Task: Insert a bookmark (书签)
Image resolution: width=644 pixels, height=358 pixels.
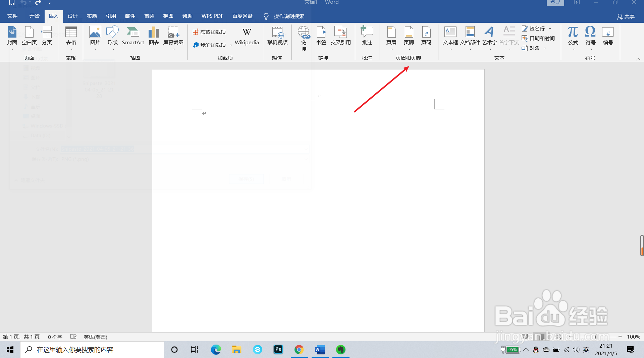Action: point(321,36)
